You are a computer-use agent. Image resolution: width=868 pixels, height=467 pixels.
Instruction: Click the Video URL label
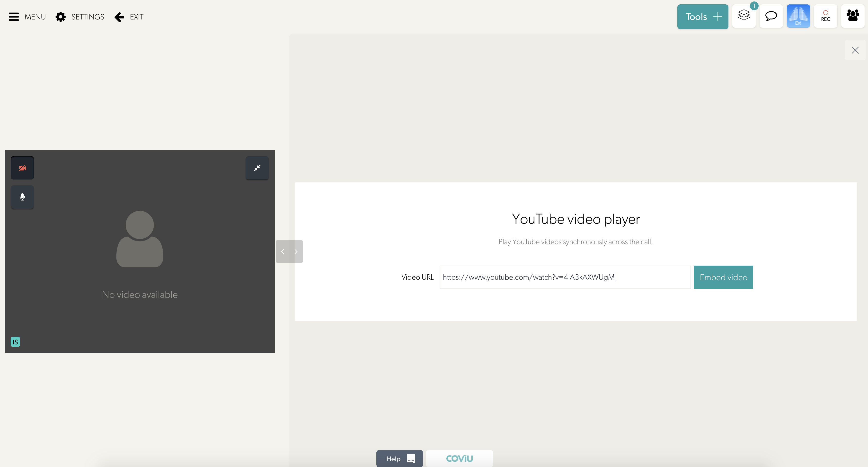pyautogui.click(x=417, y=277)
